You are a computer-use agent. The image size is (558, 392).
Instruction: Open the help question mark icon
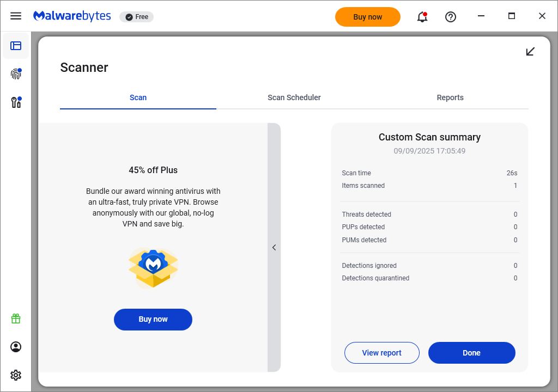pyautogui.click(x=451, y=17)
